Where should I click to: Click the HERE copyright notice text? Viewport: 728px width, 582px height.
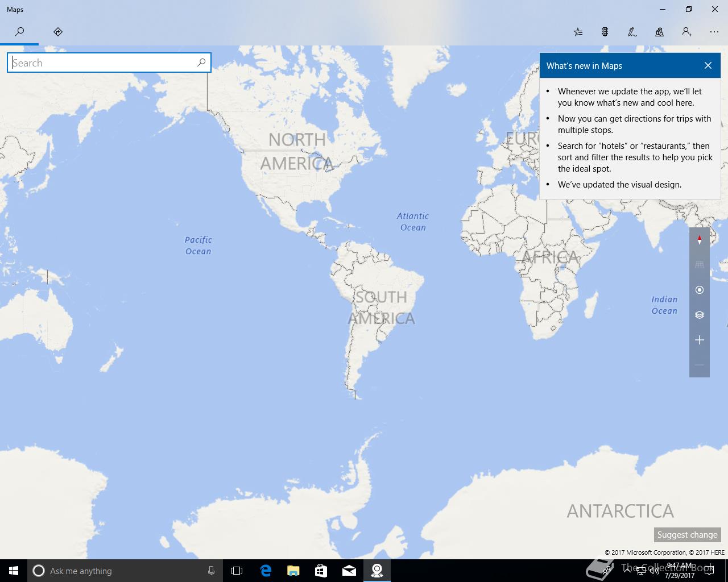[x=664, y=552]
